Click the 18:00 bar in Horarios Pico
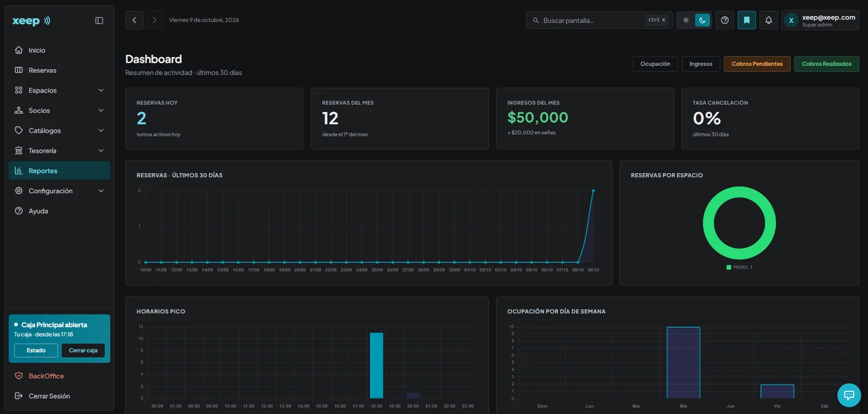868x414 pixels. pos(376,365)
